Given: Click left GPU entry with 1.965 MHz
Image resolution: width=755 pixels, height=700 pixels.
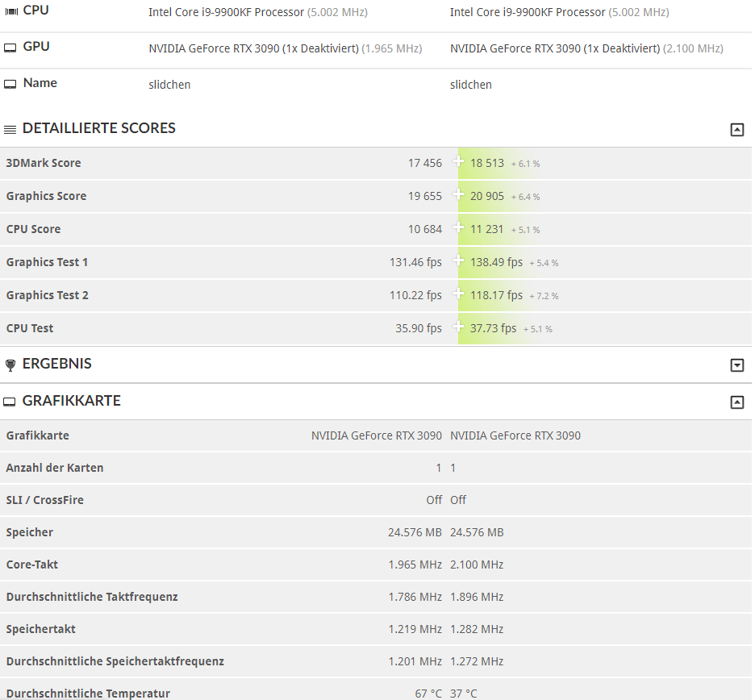Looking at the screenshot, I should tap(285, 48).
